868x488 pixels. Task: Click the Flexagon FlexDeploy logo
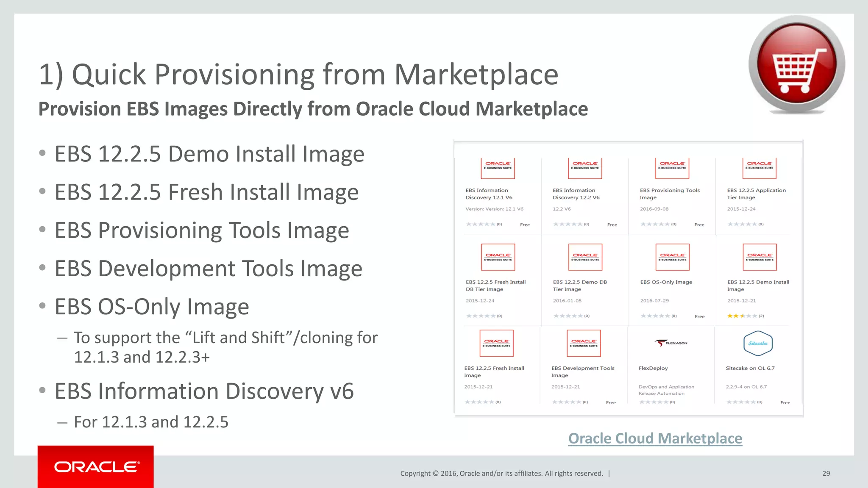point(671,343)
